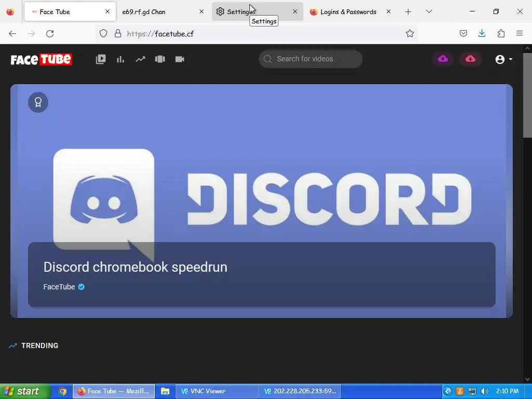532x399 pixels.
Task: Open the account profile dropdown
Action: 503,59
